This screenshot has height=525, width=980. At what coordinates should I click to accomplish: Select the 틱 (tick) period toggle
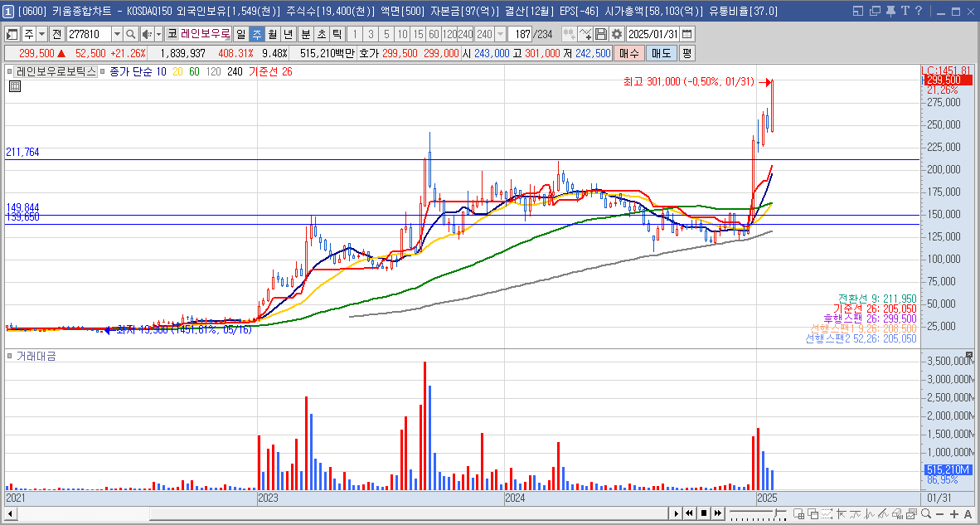point(337,34)
